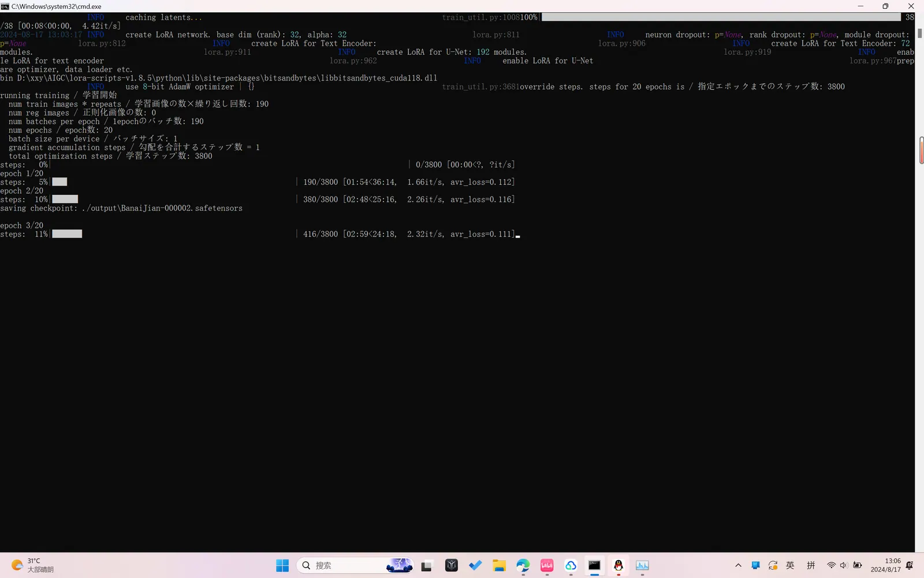The width and height of the screenshot is (924, 578).
Task: Open the weather widget showing 31°C
Action: coord(33,565)
